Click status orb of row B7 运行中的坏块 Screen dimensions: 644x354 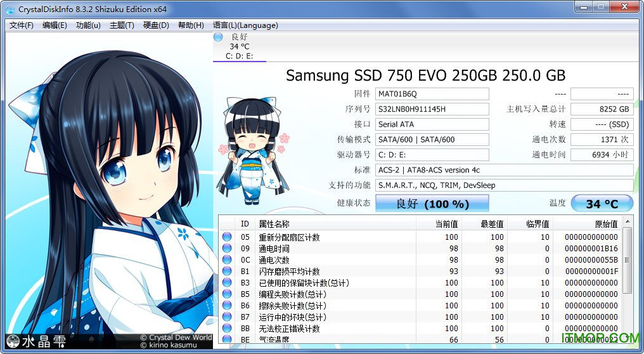pos(227,317)
